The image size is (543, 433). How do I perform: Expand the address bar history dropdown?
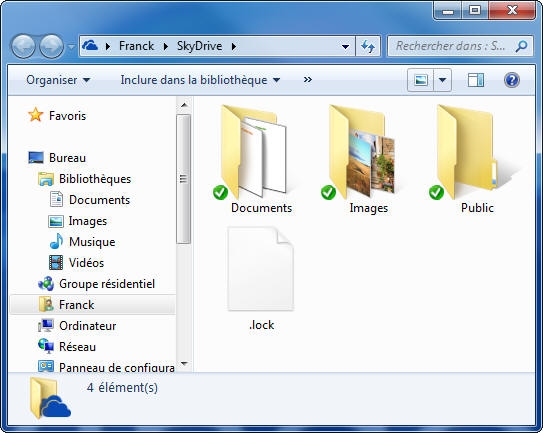tap(345, 46)
